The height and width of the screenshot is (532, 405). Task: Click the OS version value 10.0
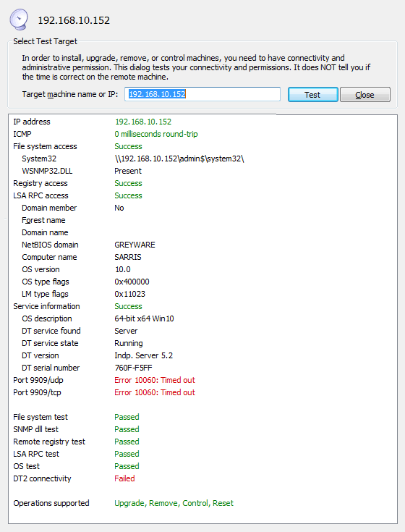click(122, 269)
